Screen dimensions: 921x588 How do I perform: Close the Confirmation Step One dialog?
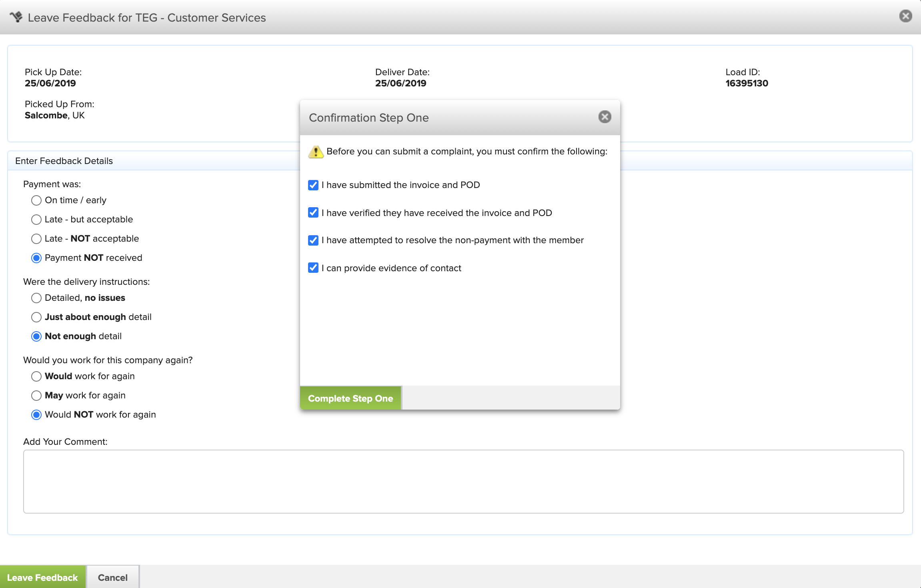[x=605, y=117]
